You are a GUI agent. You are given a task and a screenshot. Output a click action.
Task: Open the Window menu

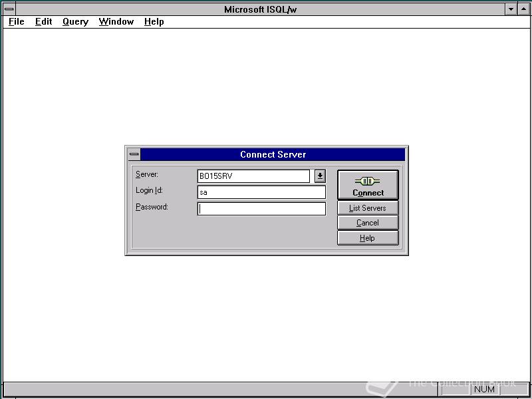coord(116,22)
